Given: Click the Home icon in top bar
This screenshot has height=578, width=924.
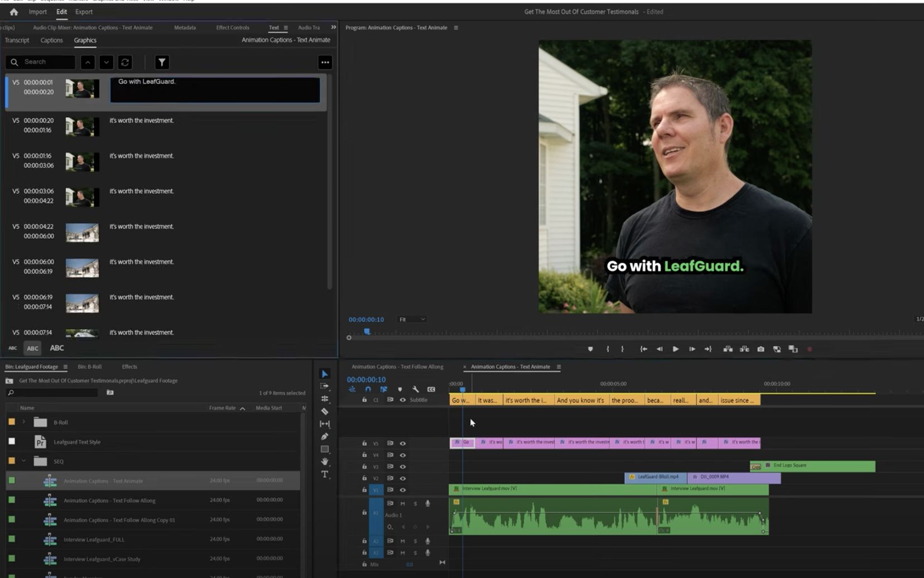Looking at the screenshot, I should tap(14, 12).
